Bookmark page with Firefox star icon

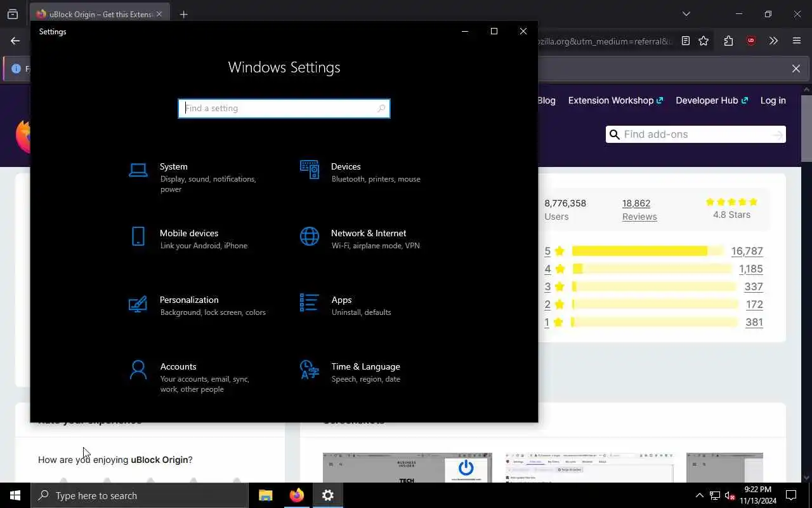704,41
